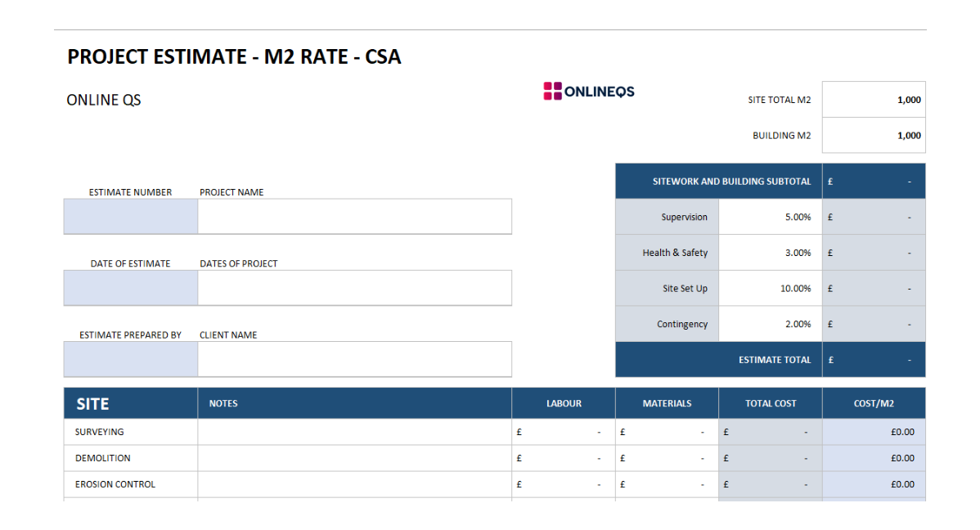Select the Health & Safety 3.00% cell
This screenshot has width=980, height=530.
(770, 253)
